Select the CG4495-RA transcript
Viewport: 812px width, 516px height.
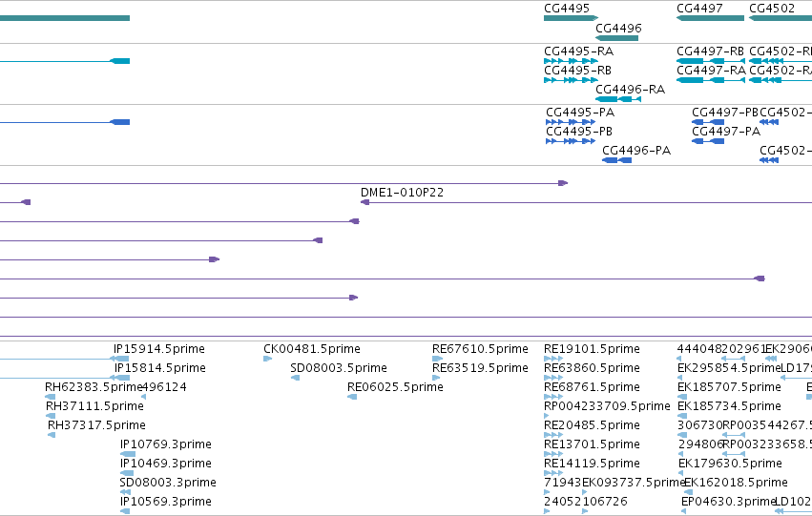coord(571,61)
